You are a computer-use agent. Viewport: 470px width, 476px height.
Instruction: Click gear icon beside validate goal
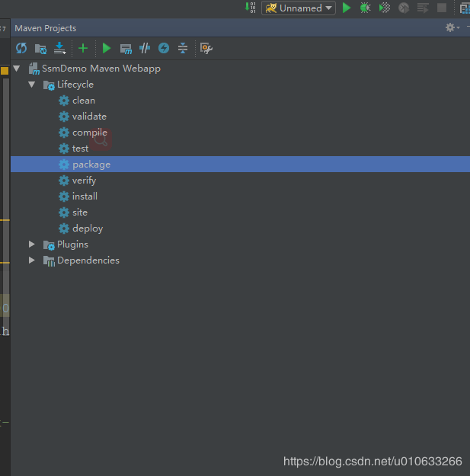click(x=64, y=117)
